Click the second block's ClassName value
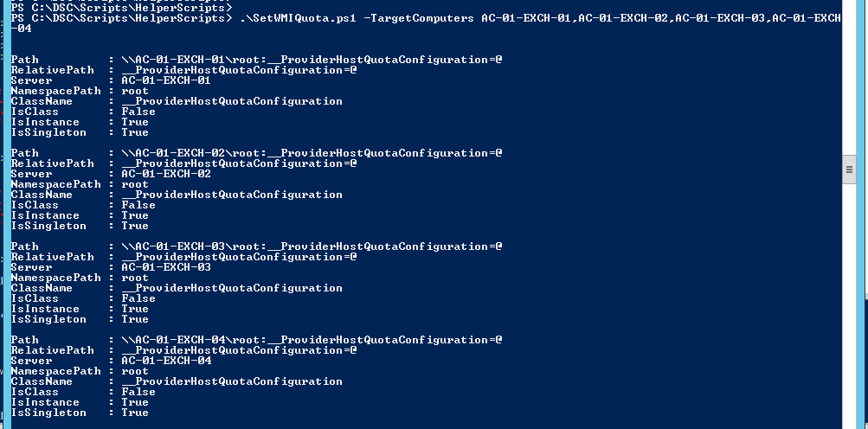 [232, 195]
